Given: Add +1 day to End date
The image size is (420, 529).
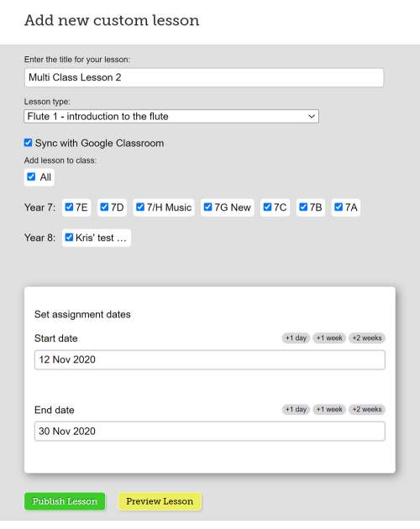Looking at the screenshot, I should tap(296, 409).
